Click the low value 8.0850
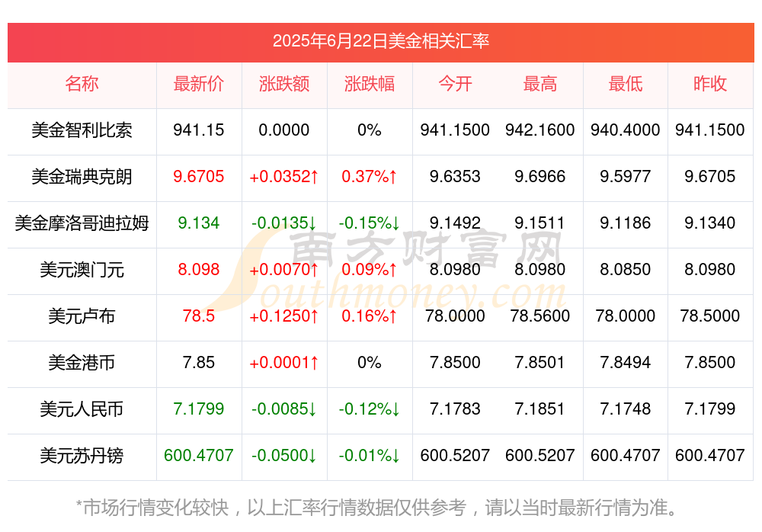 pyautogui.click(x=626, y=269)
